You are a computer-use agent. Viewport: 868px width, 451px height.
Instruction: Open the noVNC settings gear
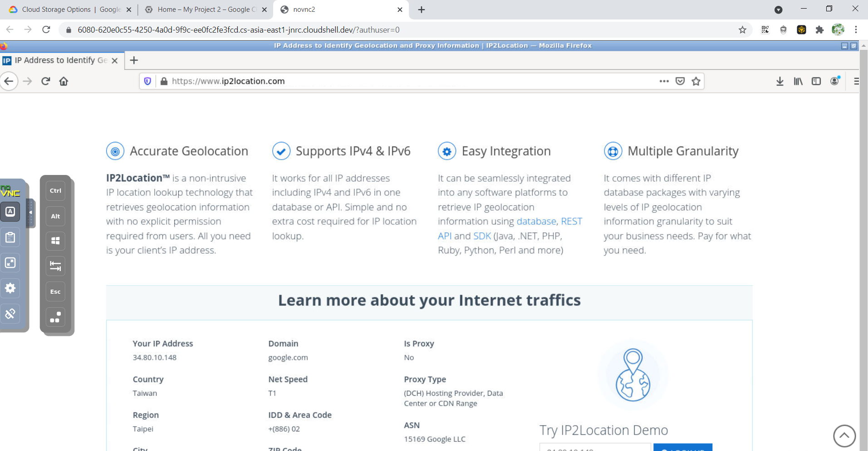pyautogui.click(x=10, y=288)
